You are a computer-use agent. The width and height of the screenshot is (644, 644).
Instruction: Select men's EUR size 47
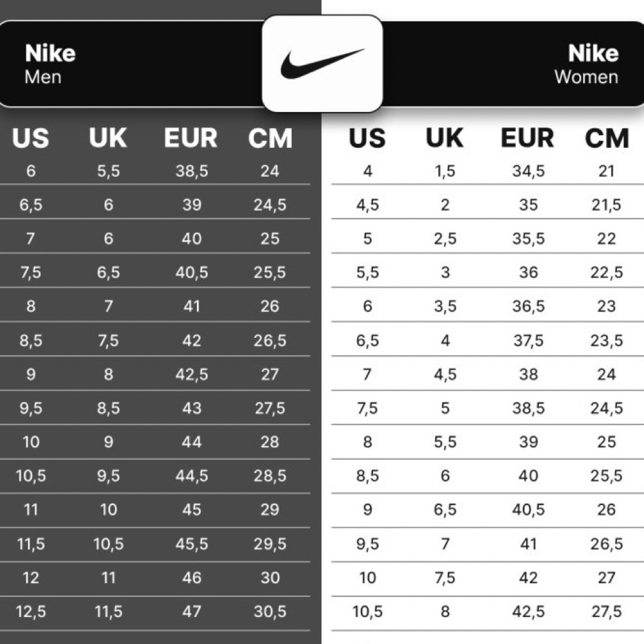(x=191, y=611)
